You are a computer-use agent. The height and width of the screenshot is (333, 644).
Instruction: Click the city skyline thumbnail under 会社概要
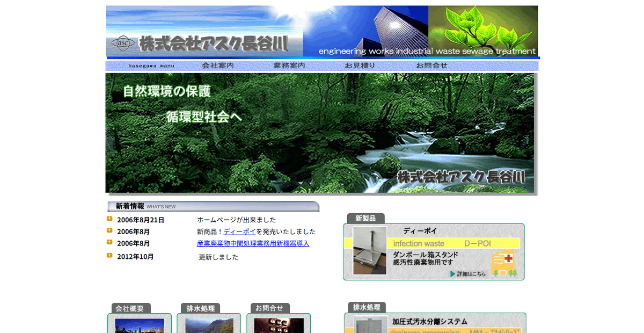[140, 325]
